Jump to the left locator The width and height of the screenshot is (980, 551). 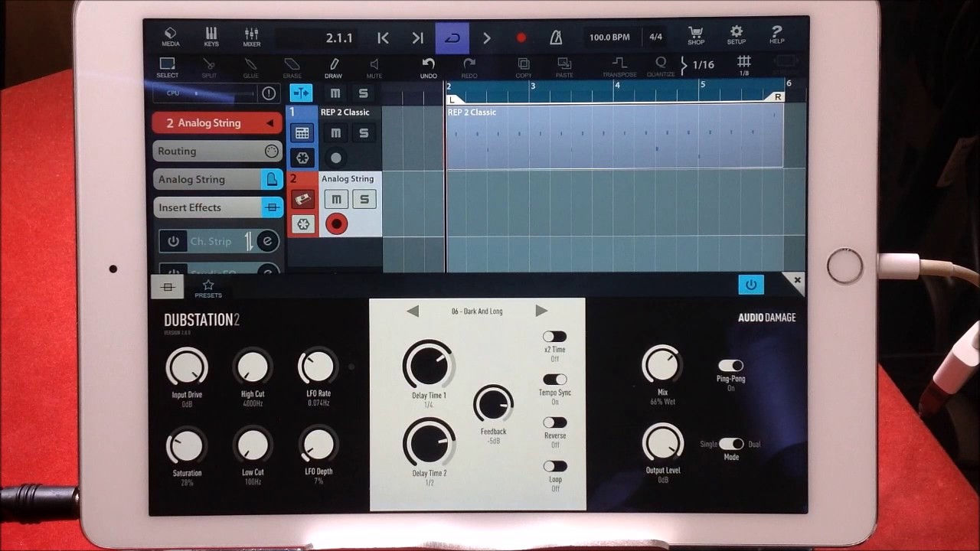pos(384,37)
